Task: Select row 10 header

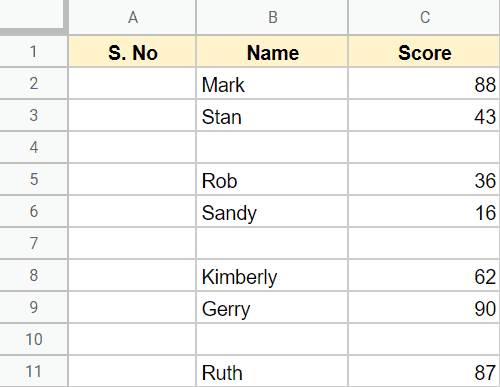Action: (33, 339)
